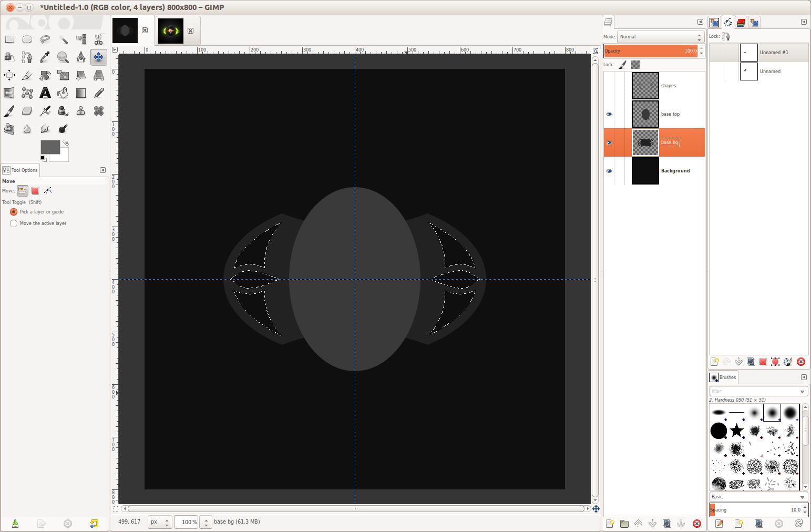This screenshot has width=811, height=532.
Task: Swap foreground and background colors
Action: click(65, 142)
